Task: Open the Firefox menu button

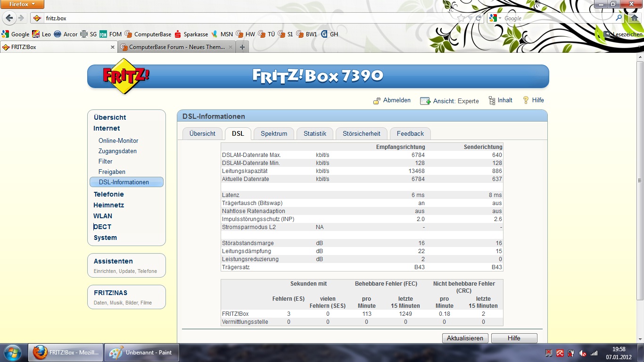Action: pos(22,4)
